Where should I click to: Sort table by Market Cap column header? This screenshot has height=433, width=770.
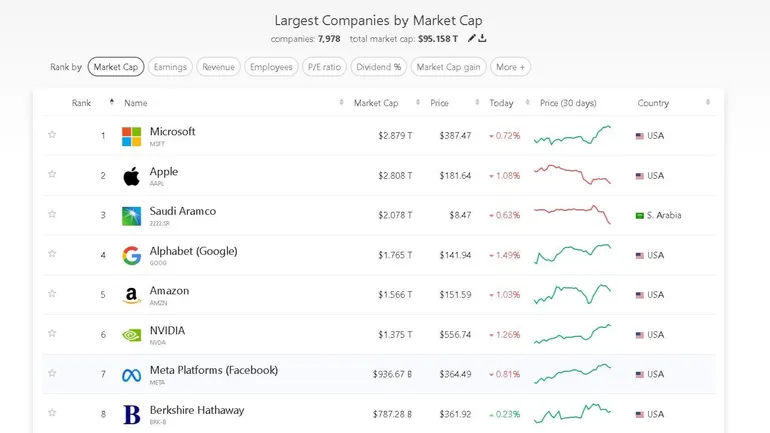[375, 103]
